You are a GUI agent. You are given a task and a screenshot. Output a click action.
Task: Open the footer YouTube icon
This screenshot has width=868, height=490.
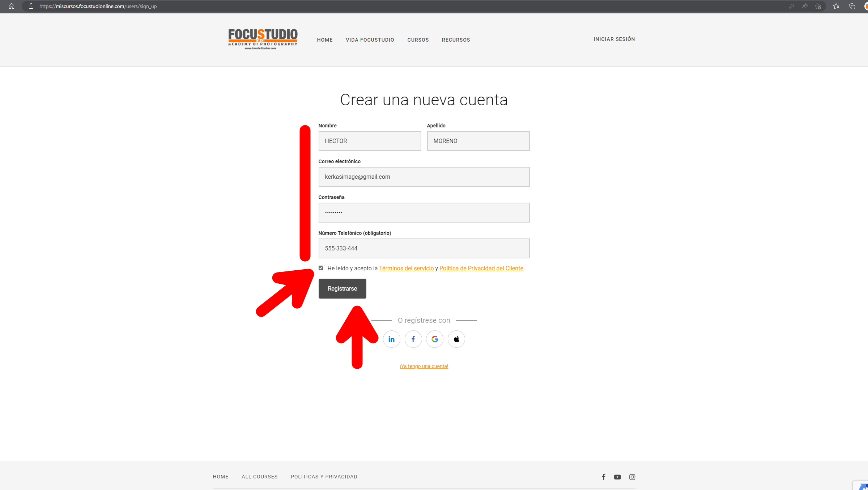(x=617, y=477)
